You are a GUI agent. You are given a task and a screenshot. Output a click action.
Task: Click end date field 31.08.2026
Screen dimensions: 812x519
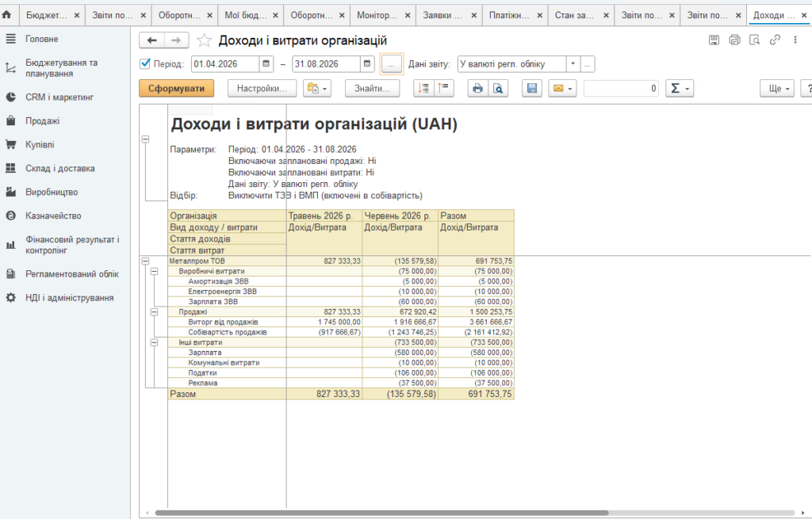pos(326,63)
